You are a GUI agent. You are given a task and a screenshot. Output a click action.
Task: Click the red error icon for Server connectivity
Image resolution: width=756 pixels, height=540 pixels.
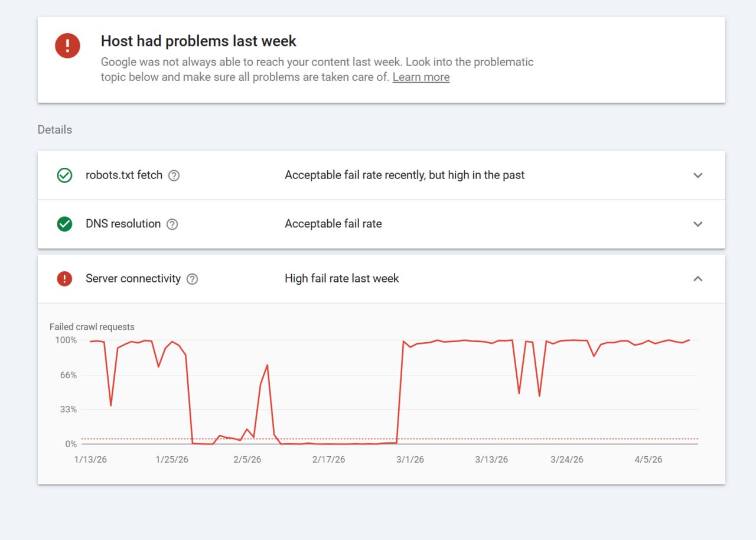pyautogui.click(x=64, y=279)
